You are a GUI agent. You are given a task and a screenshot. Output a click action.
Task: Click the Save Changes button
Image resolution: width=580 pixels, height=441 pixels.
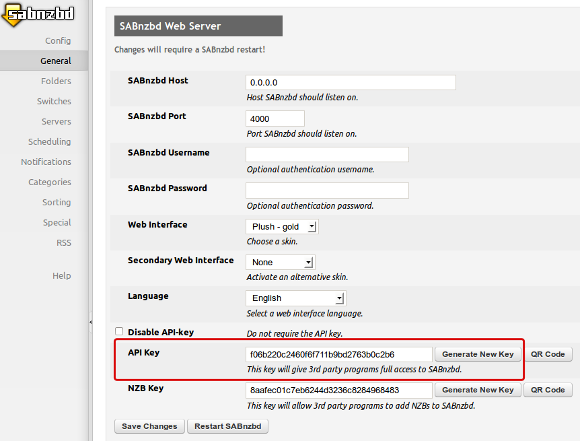point(149,426)
